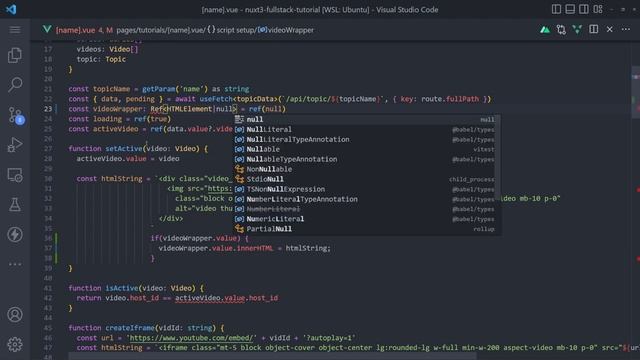Open the hamburger application menu
This screenshot has height=360, width=640.
coord(15,30)
